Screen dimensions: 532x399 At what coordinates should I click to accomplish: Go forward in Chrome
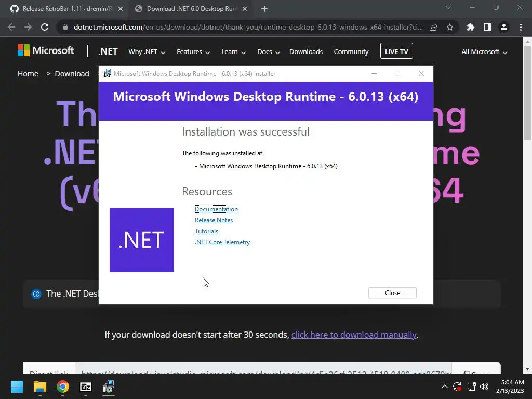tap(28, 27)
